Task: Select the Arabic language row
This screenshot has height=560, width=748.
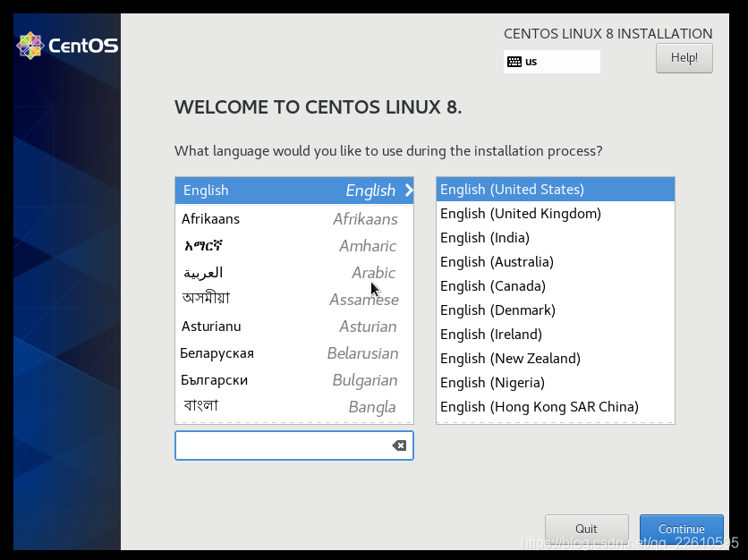Action: coord(293,272)
